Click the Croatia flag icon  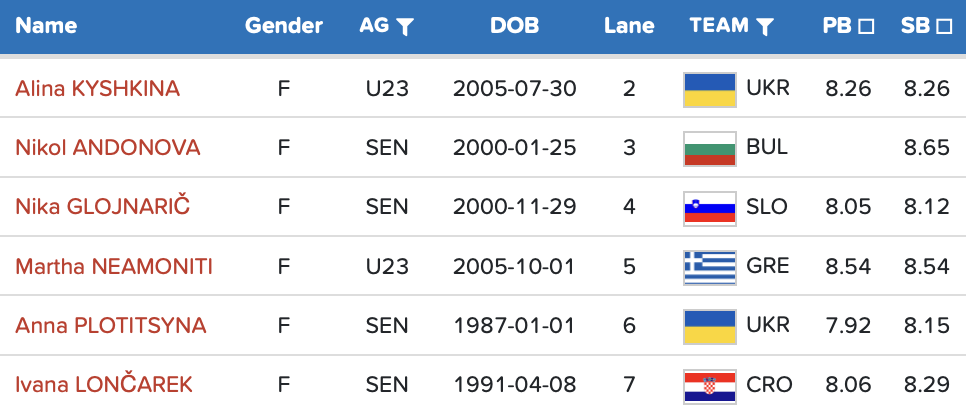[x=710, y=384]
